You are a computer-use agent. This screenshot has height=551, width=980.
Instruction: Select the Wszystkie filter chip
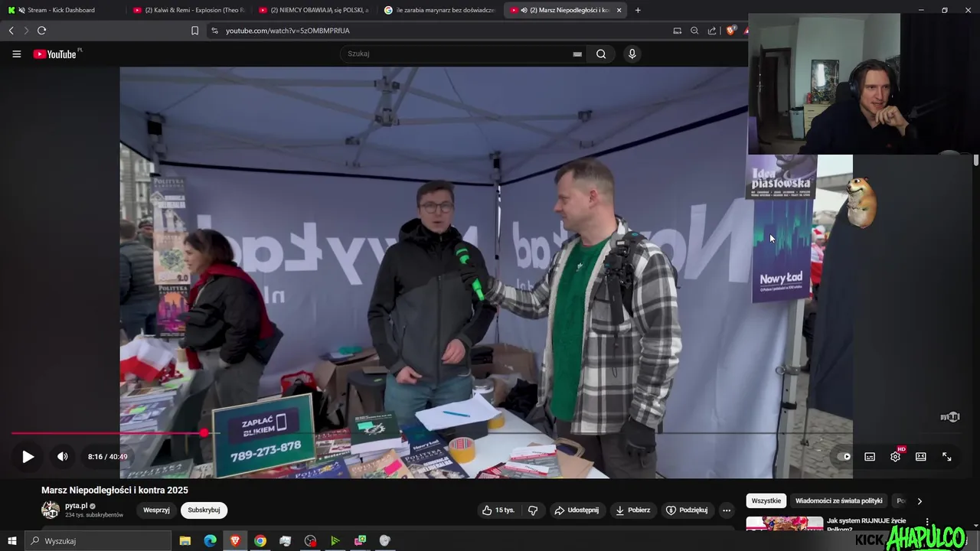click(766, 500)
